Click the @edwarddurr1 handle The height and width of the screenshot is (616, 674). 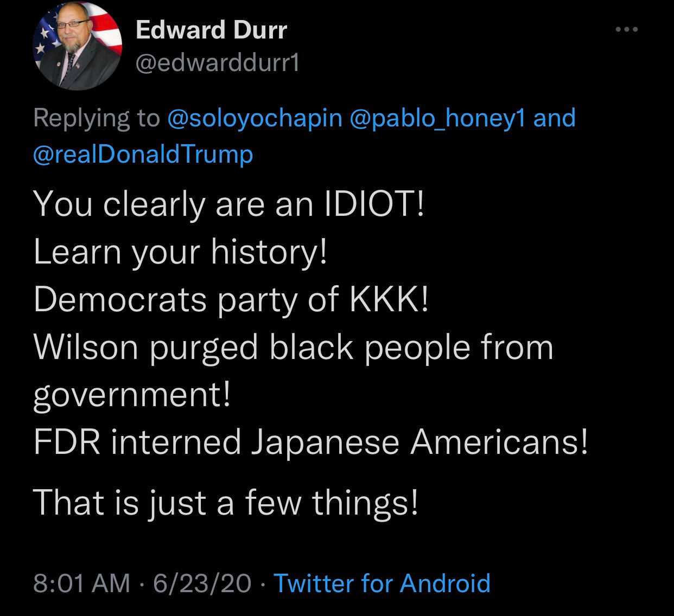coord(217,64)
